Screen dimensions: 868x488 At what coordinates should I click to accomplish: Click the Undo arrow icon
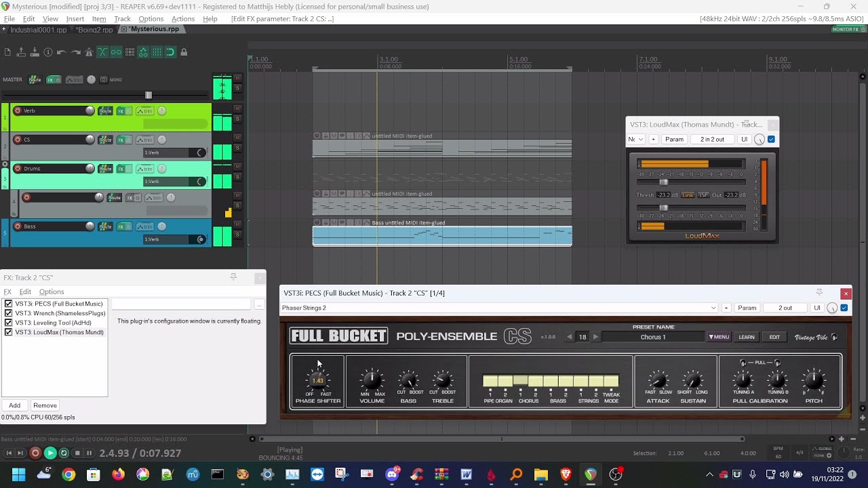click(62, 52)
